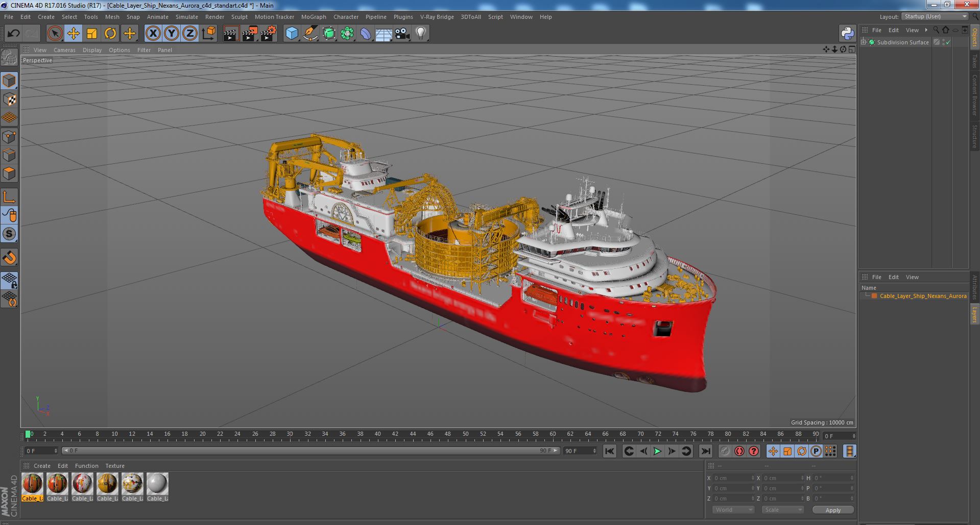Select the Live Selection tool

pos(55,34)
